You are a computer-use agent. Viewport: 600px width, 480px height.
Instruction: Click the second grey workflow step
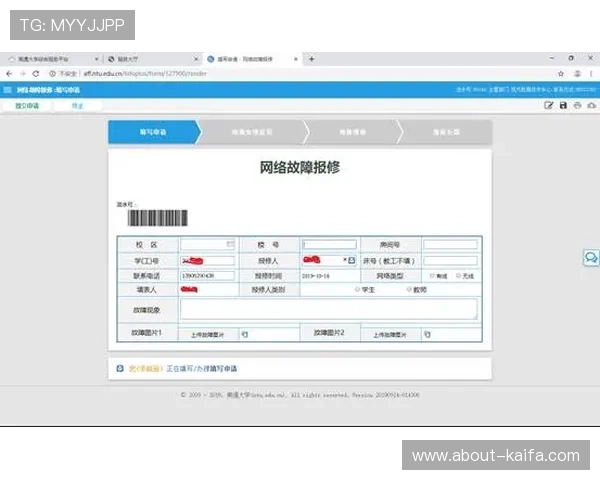252,132
